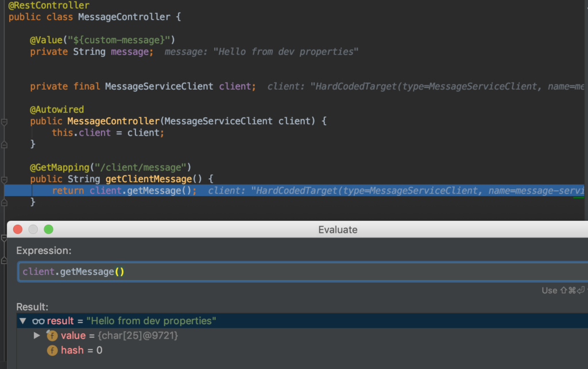Click fold end marker at getClientMessage closing brace

4,202
